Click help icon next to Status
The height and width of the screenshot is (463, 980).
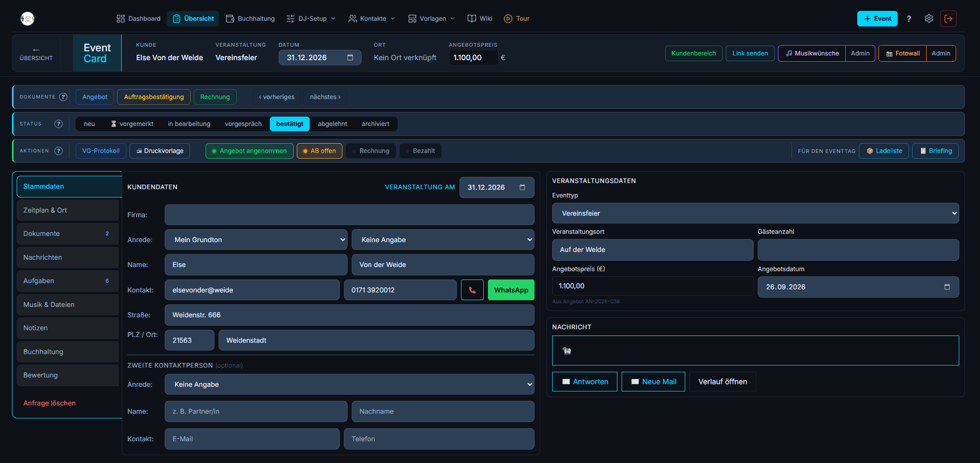tap(59, 124)
